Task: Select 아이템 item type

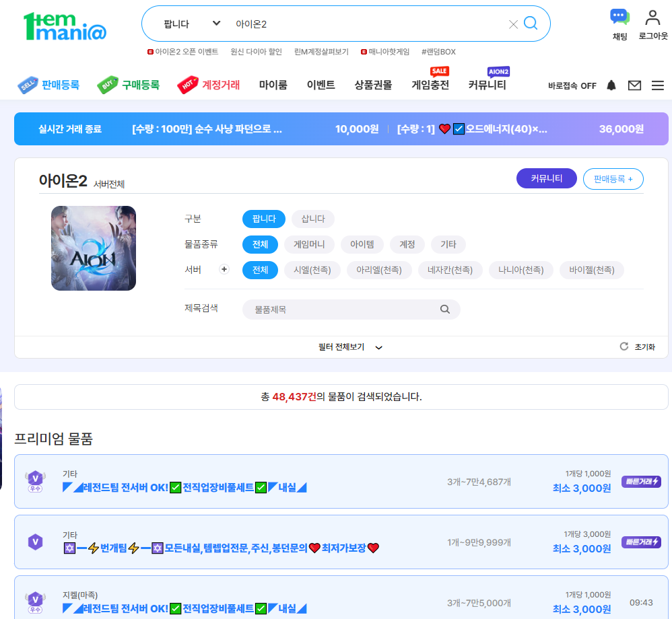Action: [x=362, y=245]
